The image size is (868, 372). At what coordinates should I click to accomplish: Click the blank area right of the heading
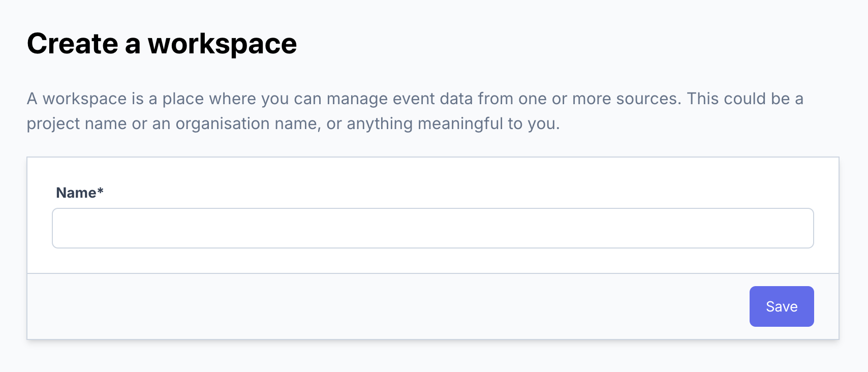(559, 44)
